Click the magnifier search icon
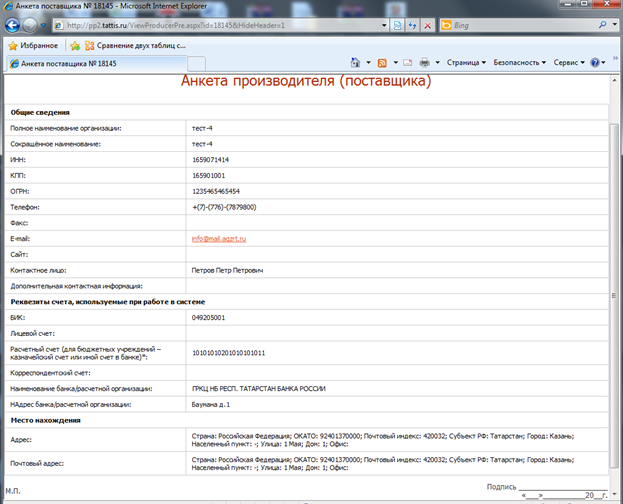The width and height of the screenshot is (623, 504). [x=602, y=25]
